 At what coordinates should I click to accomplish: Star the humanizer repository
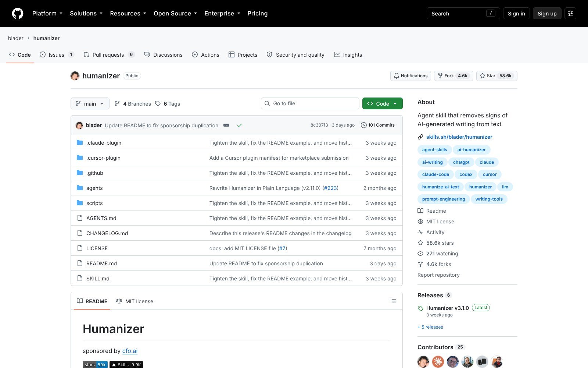point(497,76)
